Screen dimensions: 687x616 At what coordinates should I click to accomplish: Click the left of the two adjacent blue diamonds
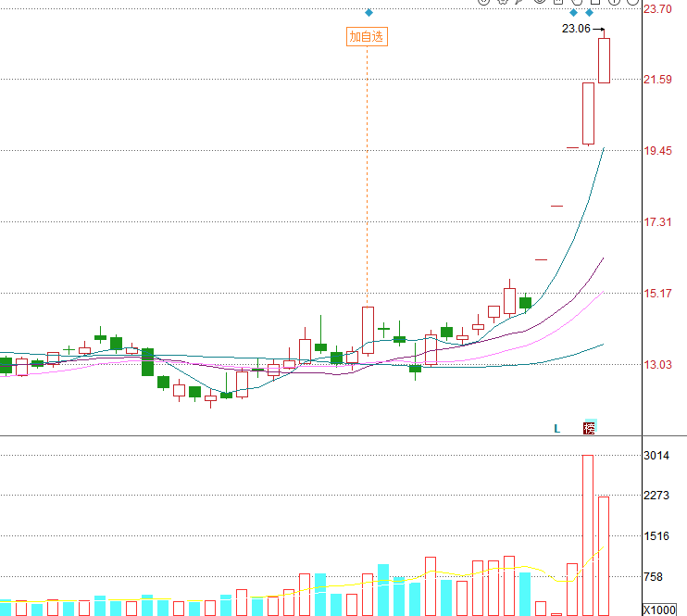[573, 13]
